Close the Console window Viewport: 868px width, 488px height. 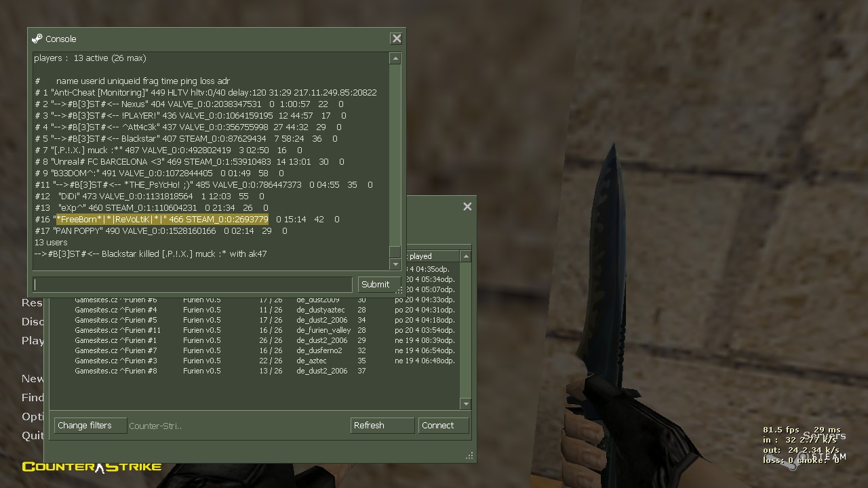[x=397, y=39]
